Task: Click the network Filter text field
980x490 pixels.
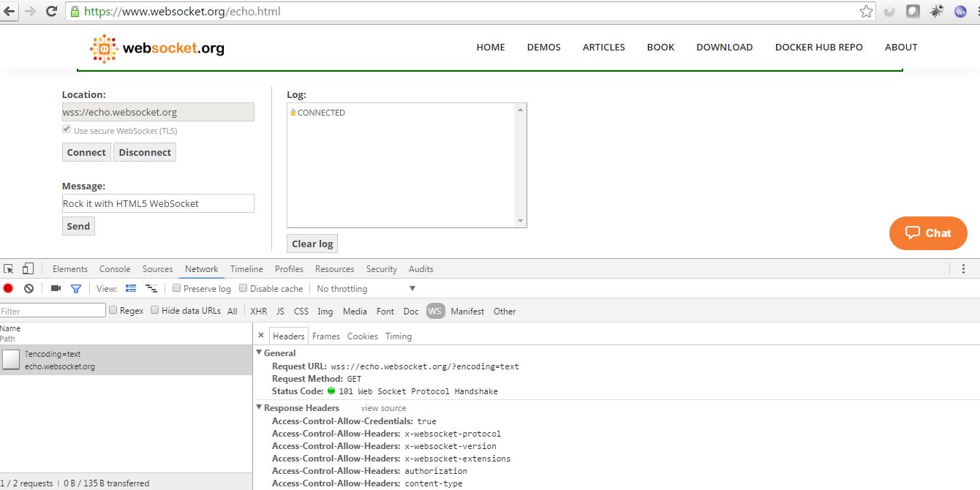Action: coord(53,311)
